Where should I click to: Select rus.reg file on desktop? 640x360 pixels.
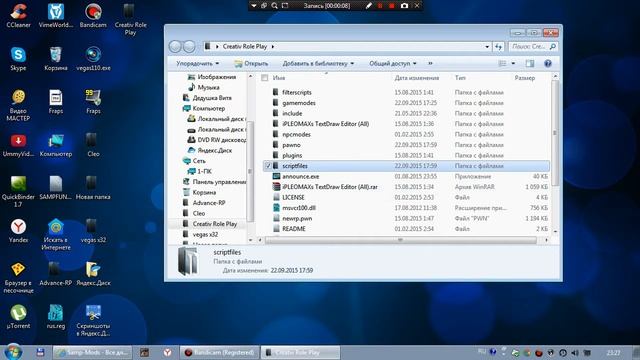pyautogui.click(x=56, y=316)
